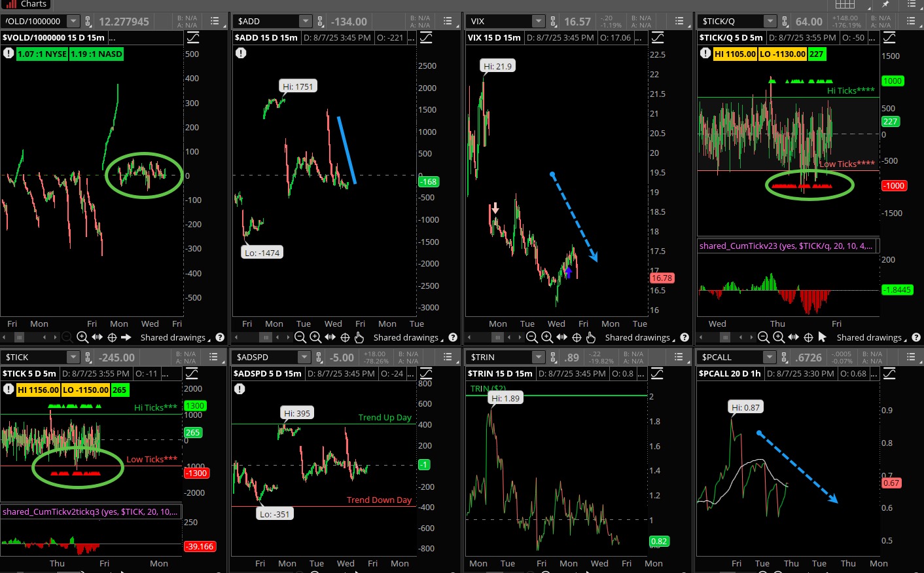Zoom in on the $VOLD chart
924x573 pixels.
pyautogui.click(x=82, y=337)
